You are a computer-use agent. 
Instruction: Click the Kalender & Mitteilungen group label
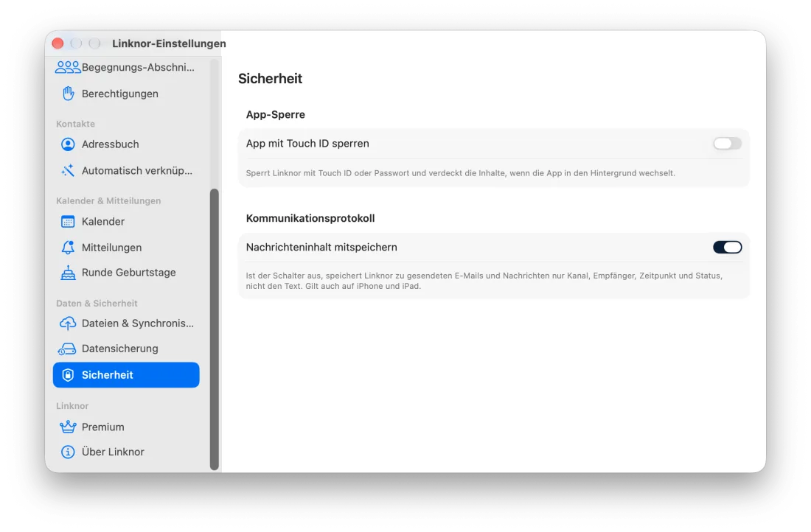click(x=108, y=201)
